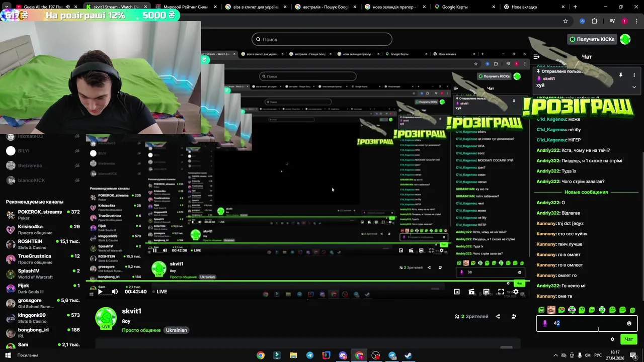This screenshot has height=362, width=644.
Task: Switch the РУС keyboard language indicator
Action: point(598,355)
